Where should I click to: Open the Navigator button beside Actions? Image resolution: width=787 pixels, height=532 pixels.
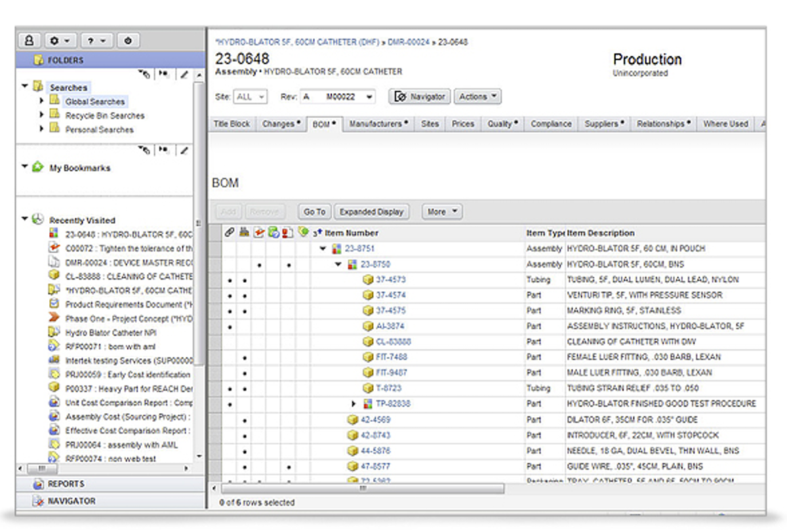click(419, 96)
